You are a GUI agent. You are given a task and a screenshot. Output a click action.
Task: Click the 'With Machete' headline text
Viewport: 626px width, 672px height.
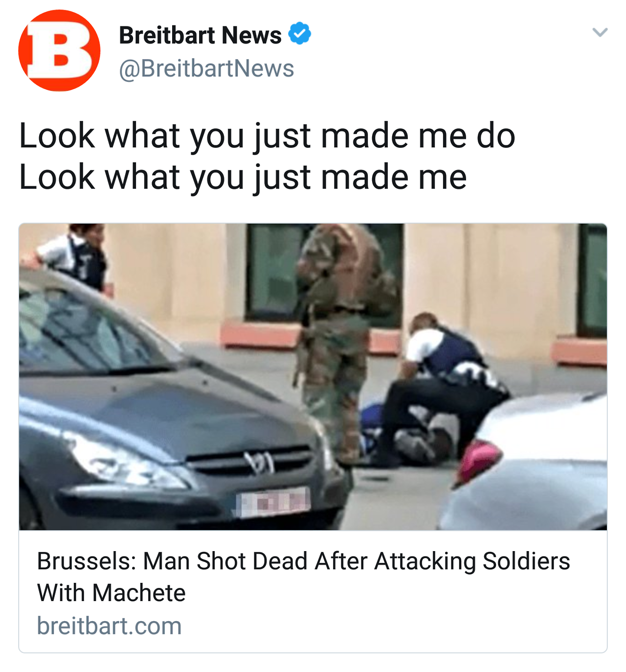(112, 593)
